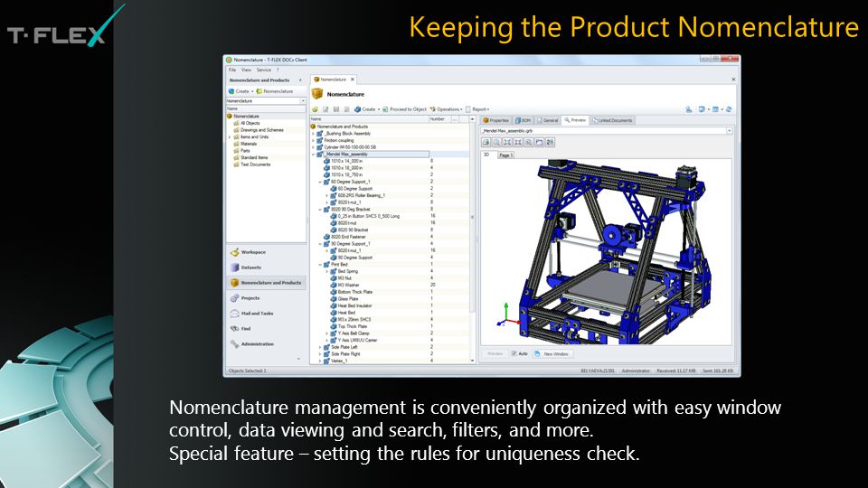Screen dimensions: 868x488
Task: Select the 3D preview tab
Action: coord(487,155)
